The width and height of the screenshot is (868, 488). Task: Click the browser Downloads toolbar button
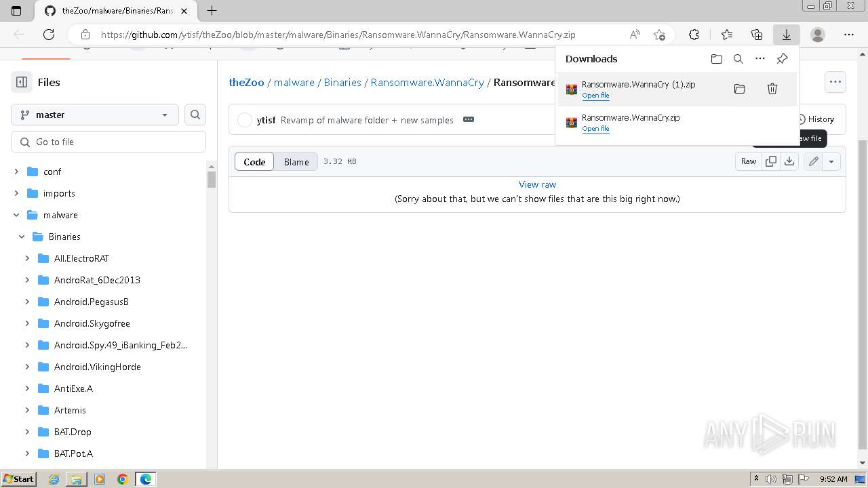pyautogui.click(x=787, y=35)
